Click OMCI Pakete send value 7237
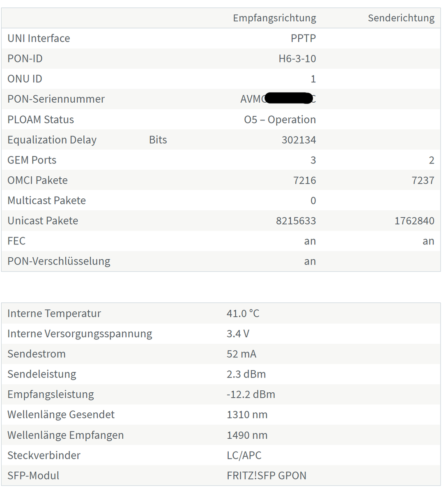Image resolution: width=448 pixels, height=493 pixels. coord(423,180)
